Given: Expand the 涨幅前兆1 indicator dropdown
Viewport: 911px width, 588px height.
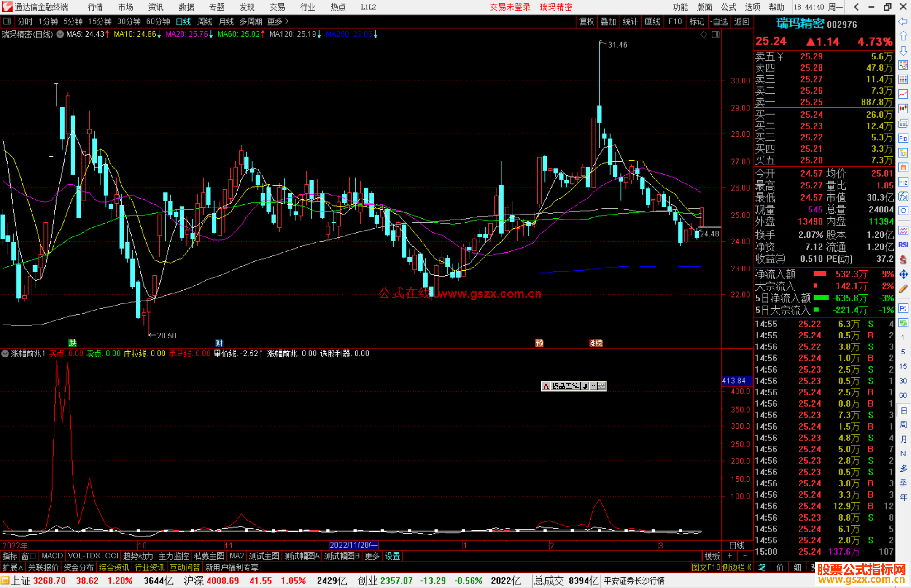Looking at the screenshot, I should [x=5, y=354].
